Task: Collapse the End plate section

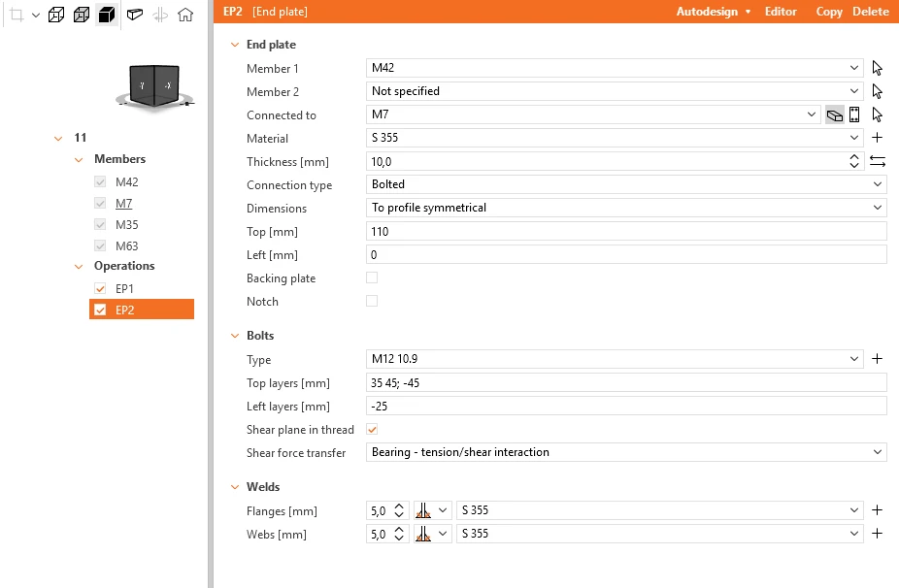Action: click(x=235, y=45)
